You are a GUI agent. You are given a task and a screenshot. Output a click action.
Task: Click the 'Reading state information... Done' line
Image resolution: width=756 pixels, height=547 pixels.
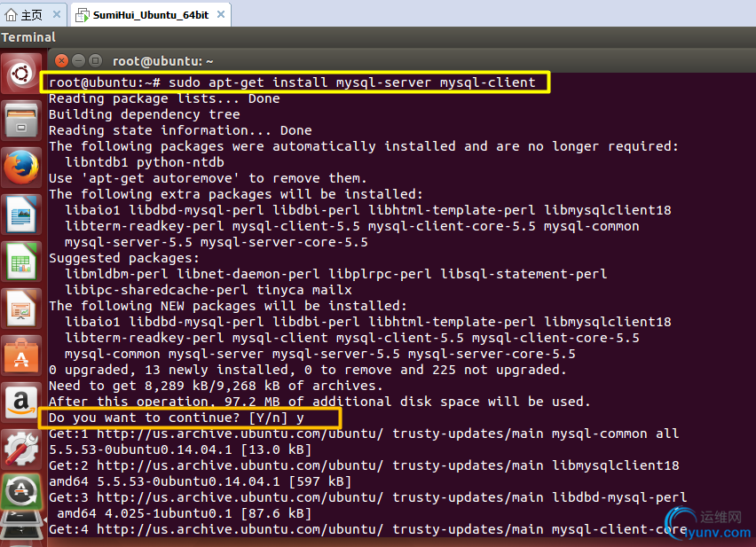180,130
